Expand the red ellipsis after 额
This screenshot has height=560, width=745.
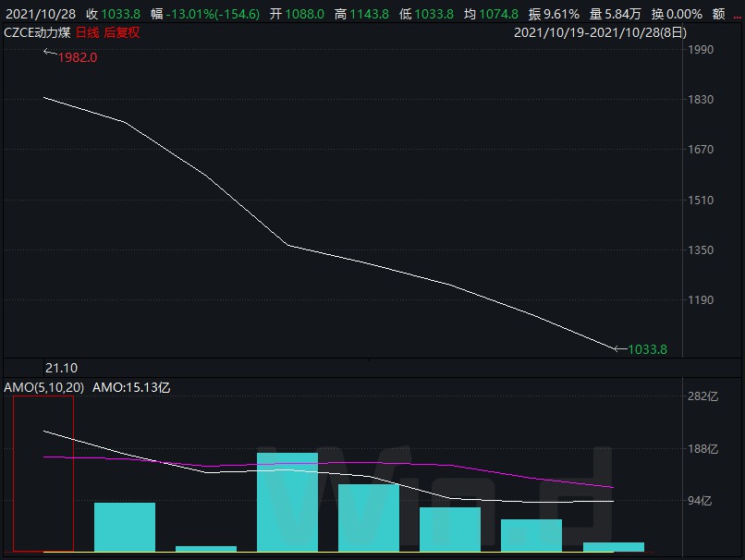coord(737,18)
